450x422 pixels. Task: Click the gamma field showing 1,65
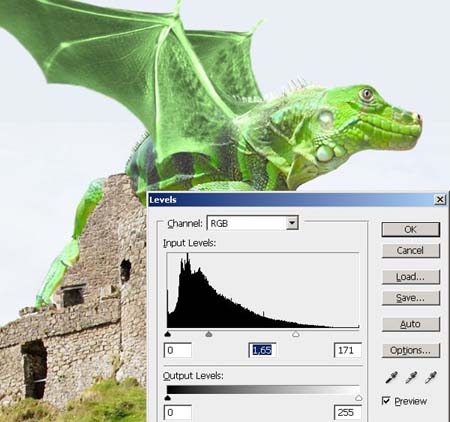tap(262, 350)
